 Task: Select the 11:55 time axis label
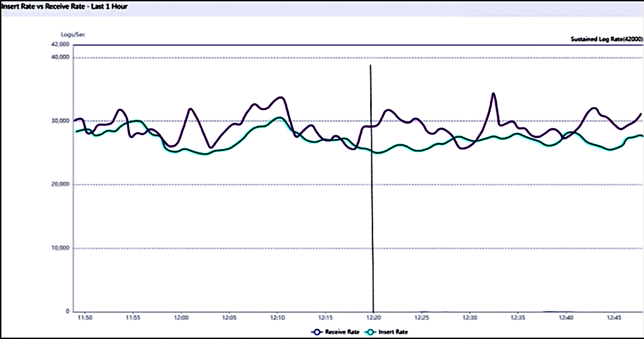[x=133, y=317]
